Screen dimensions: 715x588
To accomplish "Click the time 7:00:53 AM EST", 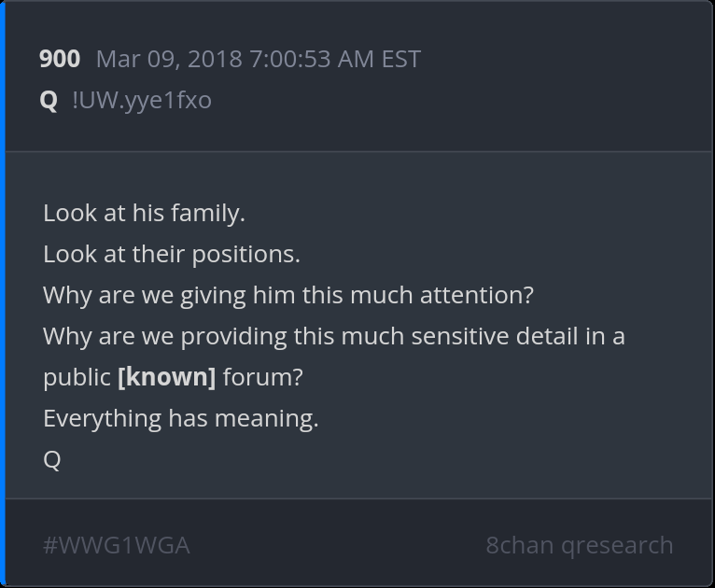I will pos(334,60).
